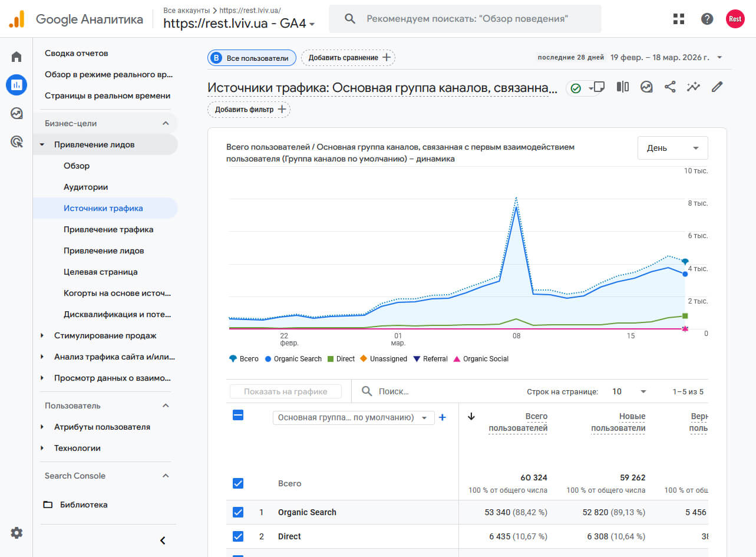Image resolution: width=756 pixels, height=557 pixels.
Task: Open the Explore icon in left rail
Action: coord(16,113)
